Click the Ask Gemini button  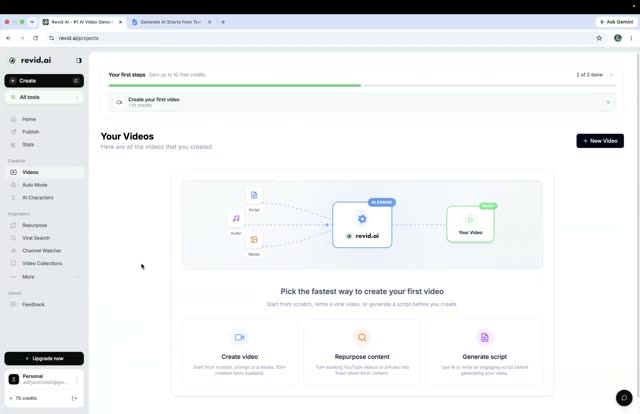coord(617,22)
